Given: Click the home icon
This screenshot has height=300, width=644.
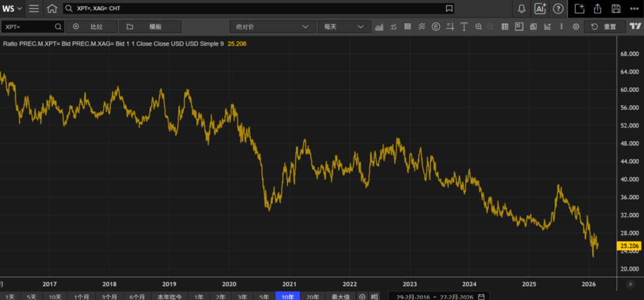Looking at the screenshot, I should click(x=52, y=9).
